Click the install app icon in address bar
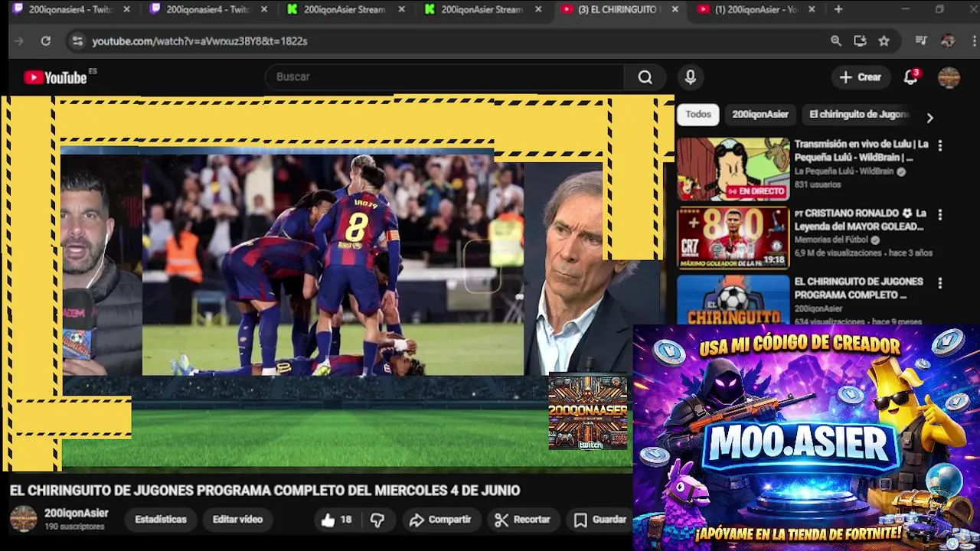 click(x=860, y=41)
